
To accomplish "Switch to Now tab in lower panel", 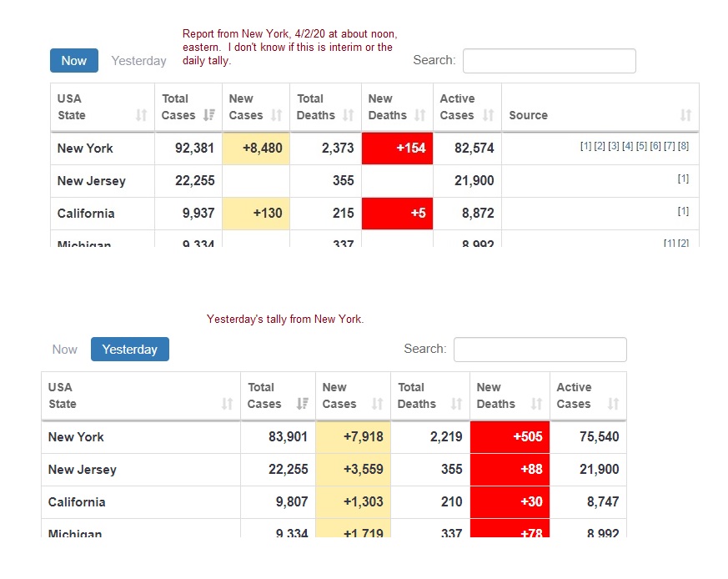I will 64,350.
